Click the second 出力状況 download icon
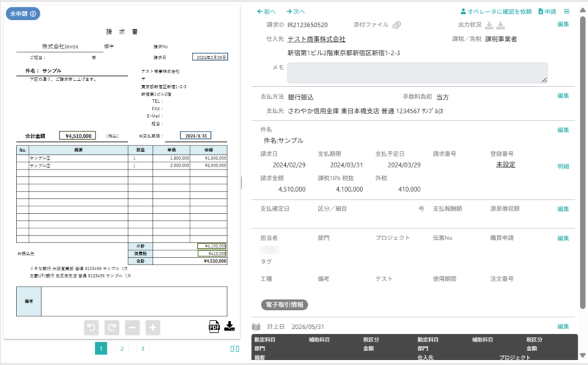The image size is (588, 365). click(501, 25)
